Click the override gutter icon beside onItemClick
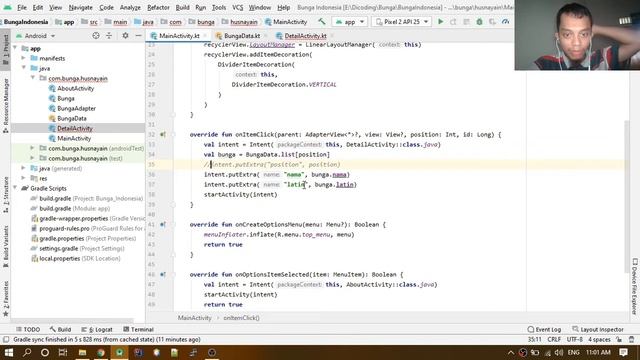Image resolution: width=640 pixels, height=360 pixels. point(163,134)
